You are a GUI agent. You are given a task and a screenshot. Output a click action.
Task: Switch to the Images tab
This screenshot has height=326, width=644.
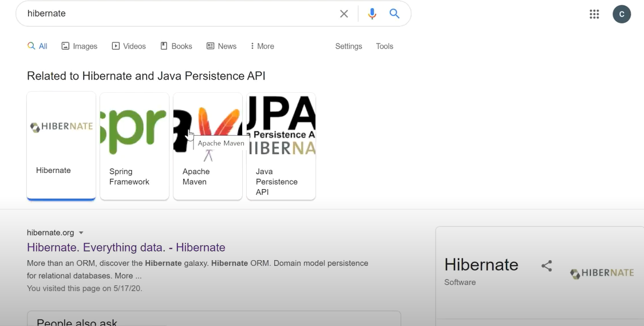pos(79,46)
